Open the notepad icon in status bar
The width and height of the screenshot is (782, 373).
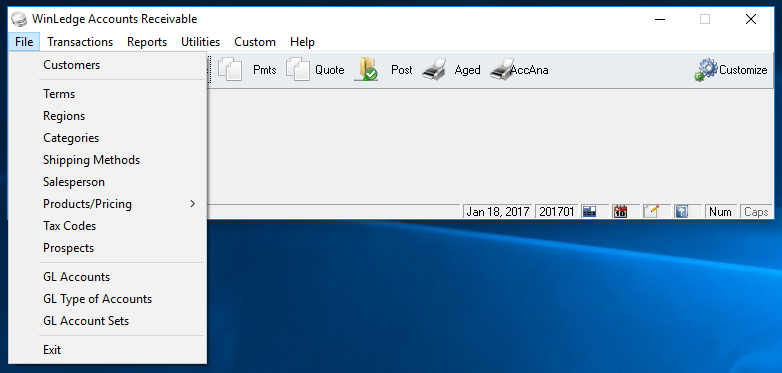point(650,211)
